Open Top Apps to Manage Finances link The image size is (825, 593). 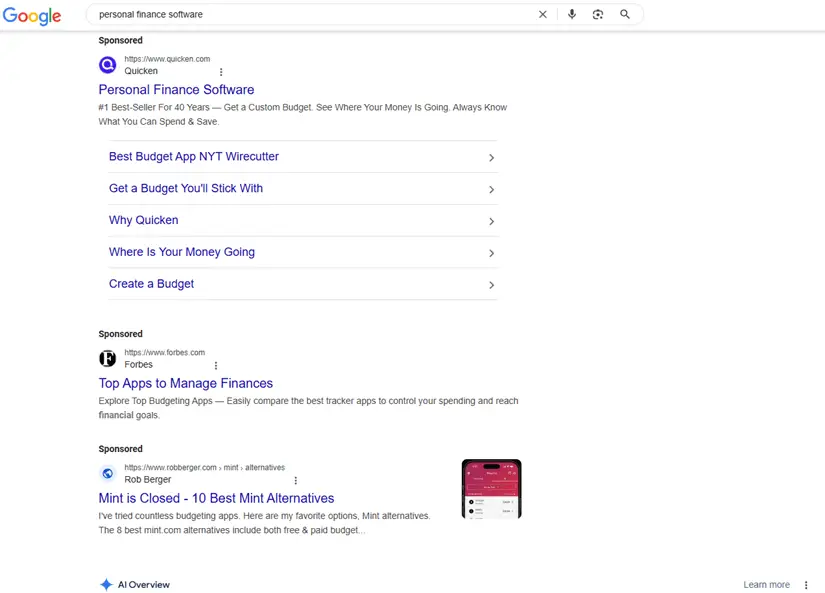point(186,383)
